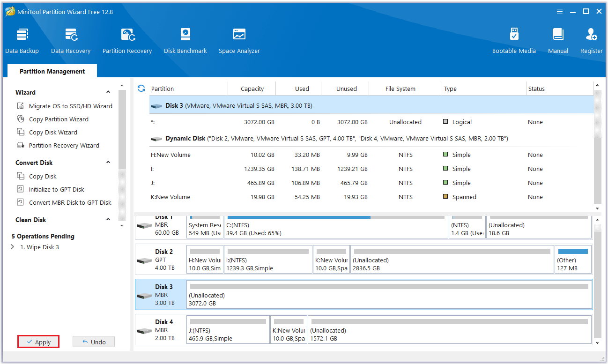This screenshot has width=608, height=364.
Task: Open Partition Recovery tool
Action: [x=127, y=41]
